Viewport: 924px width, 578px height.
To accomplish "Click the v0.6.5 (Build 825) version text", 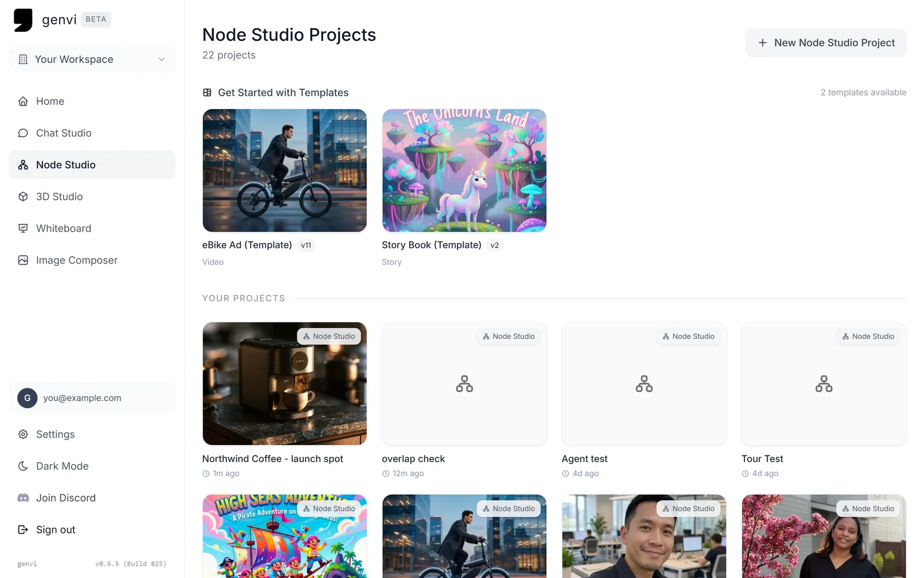I will point(131,564).
